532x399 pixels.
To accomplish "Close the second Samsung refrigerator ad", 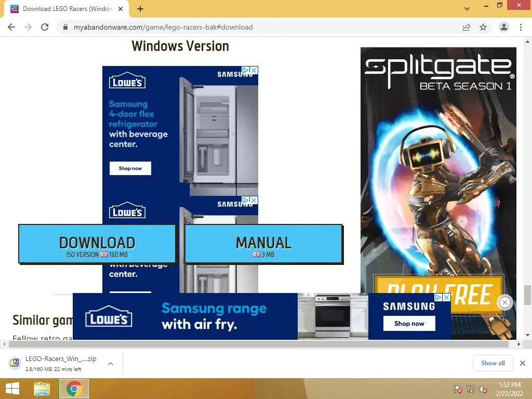I will [x=254, y=200].
